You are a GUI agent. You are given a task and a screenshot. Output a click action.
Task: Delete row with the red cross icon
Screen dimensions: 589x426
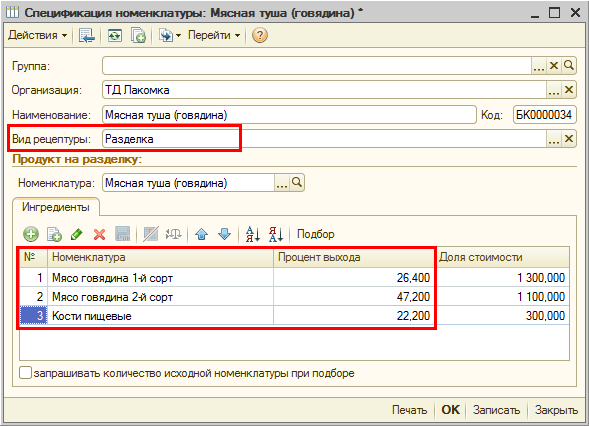pyautogui.click(x=100, y=234)
